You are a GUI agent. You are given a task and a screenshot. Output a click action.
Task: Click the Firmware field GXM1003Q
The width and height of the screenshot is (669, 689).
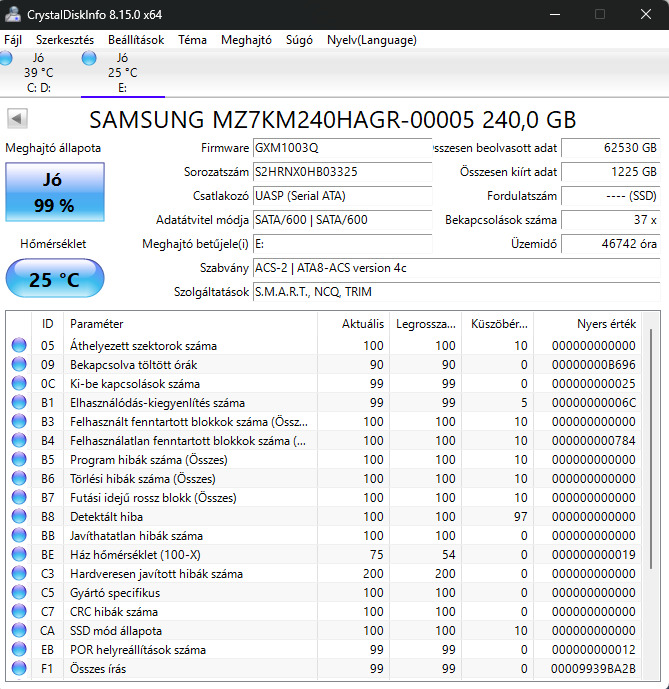(x=342, y=148)
